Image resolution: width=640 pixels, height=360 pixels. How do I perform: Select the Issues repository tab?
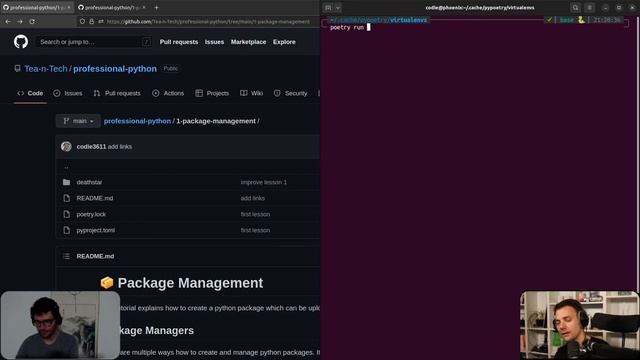point(68,93)
